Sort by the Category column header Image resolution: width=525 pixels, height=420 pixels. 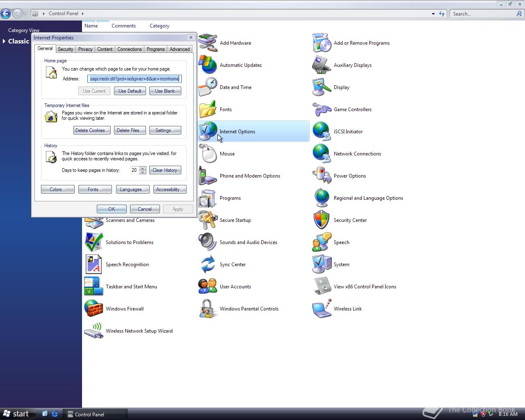[160, 26]
